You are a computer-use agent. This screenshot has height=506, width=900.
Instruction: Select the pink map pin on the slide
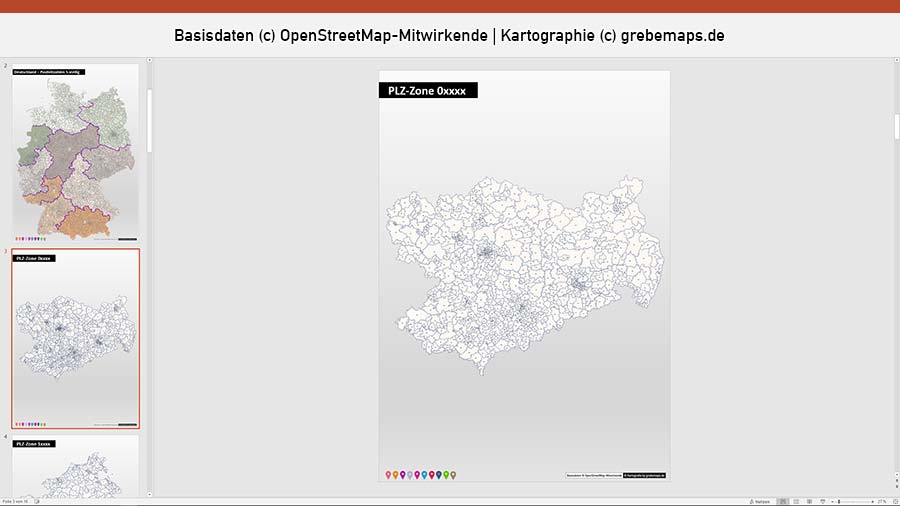click(x=389, y=475)
